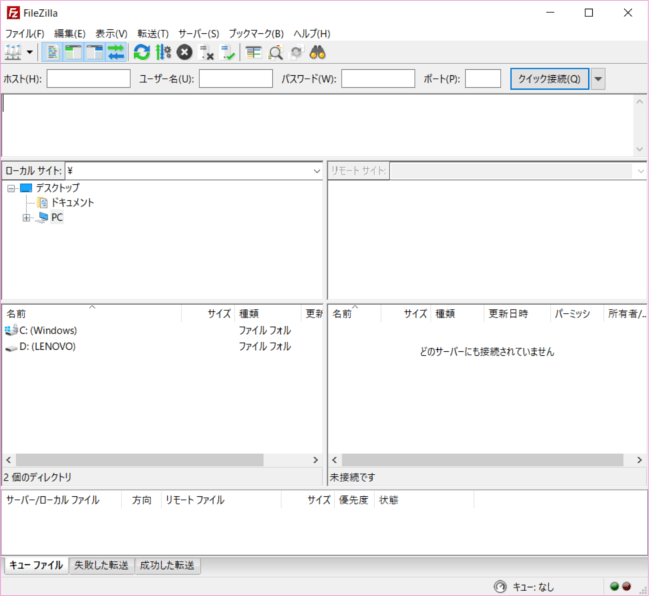
Task: Open 転送(T) menu
Action: pos(153,34)
